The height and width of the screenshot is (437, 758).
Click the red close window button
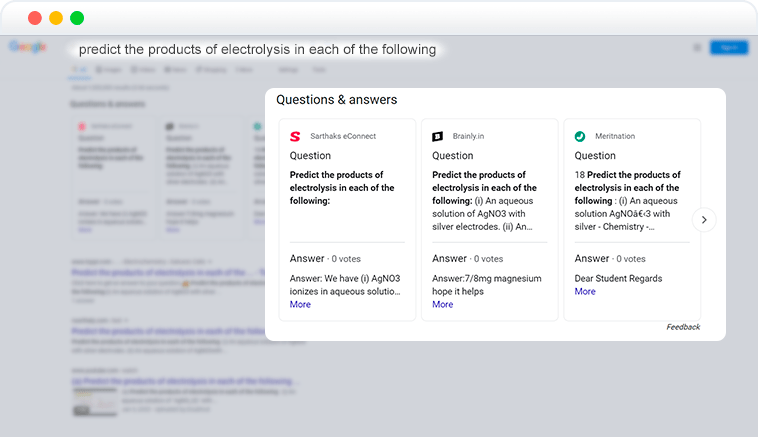pyautogui.click(x=35, y=18)
